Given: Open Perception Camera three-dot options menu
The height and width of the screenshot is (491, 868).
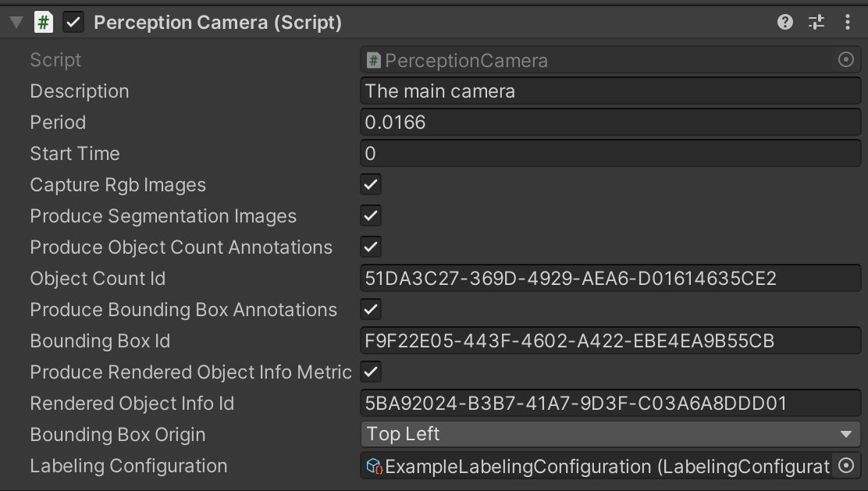Looking at the screenshot, I should pyautogui.click(x=848, y=23).
